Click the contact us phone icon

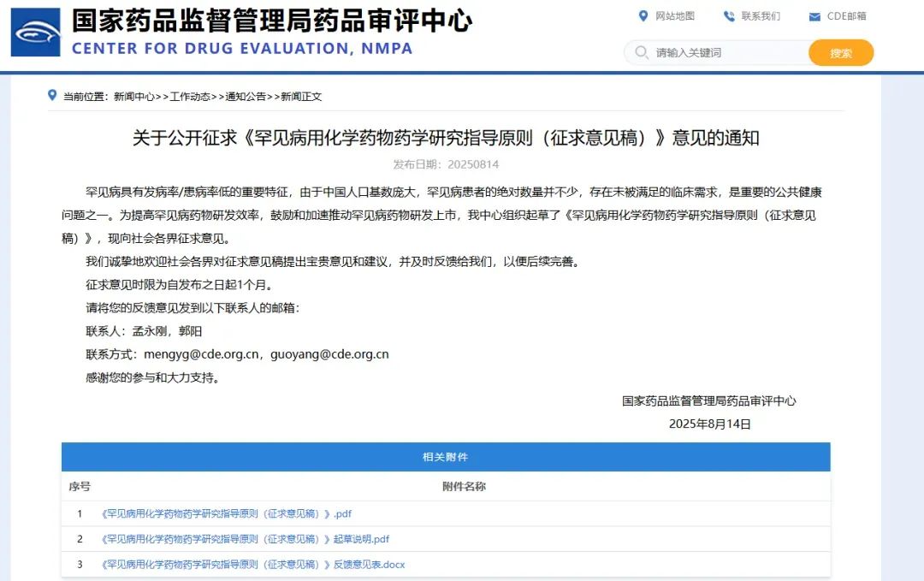pos(729,16)
